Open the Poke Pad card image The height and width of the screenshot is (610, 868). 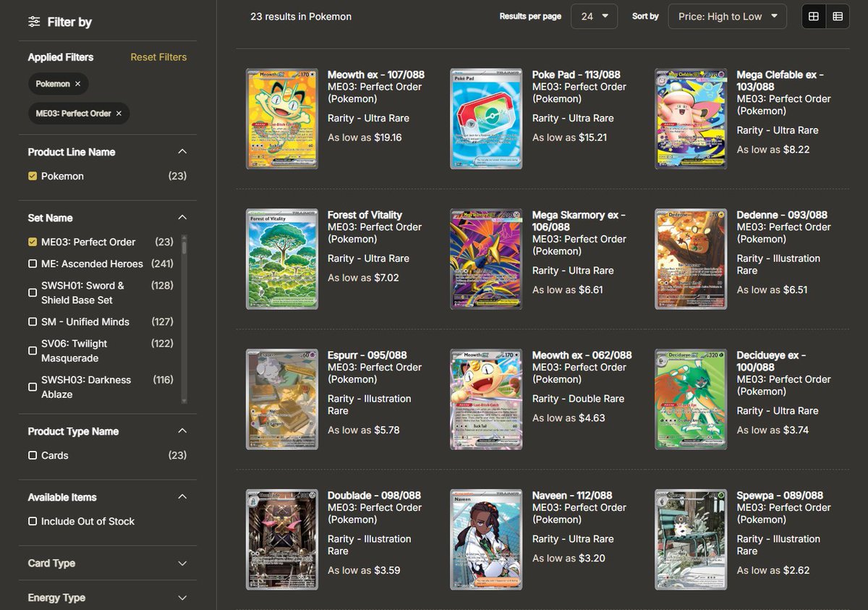pyautogui.click(x=486, y=119)
